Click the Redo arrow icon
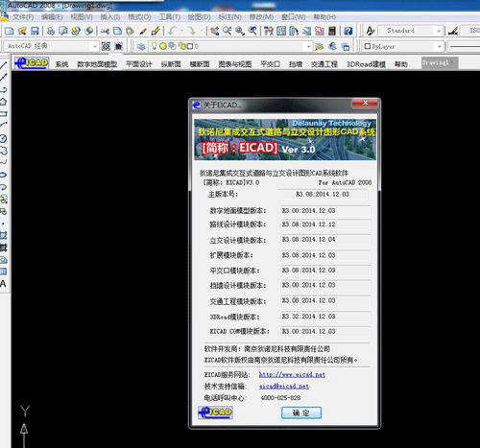 (x=191, y=31)
